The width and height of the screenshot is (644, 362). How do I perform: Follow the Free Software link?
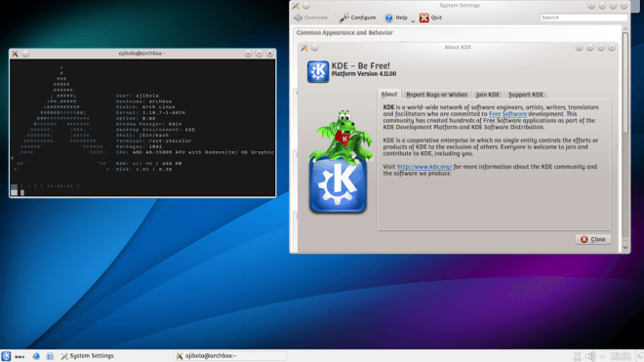tap(507, 114)
